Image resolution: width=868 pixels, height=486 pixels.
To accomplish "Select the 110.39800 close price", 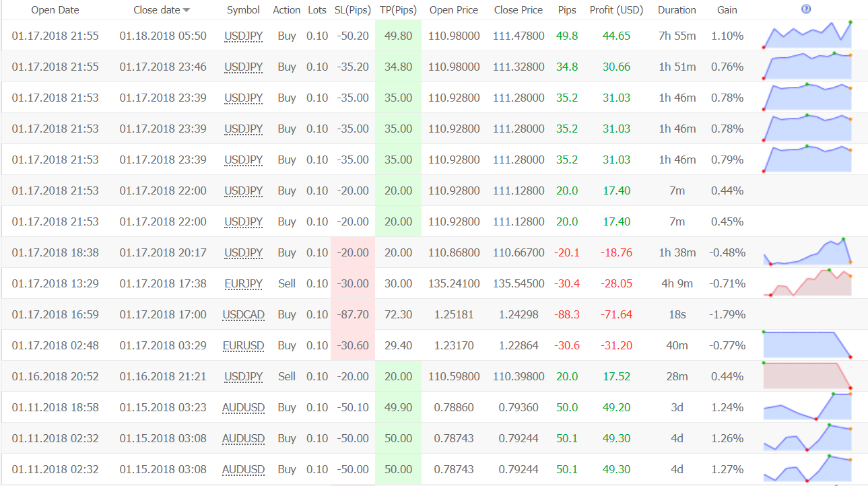I will coord(519,377).
